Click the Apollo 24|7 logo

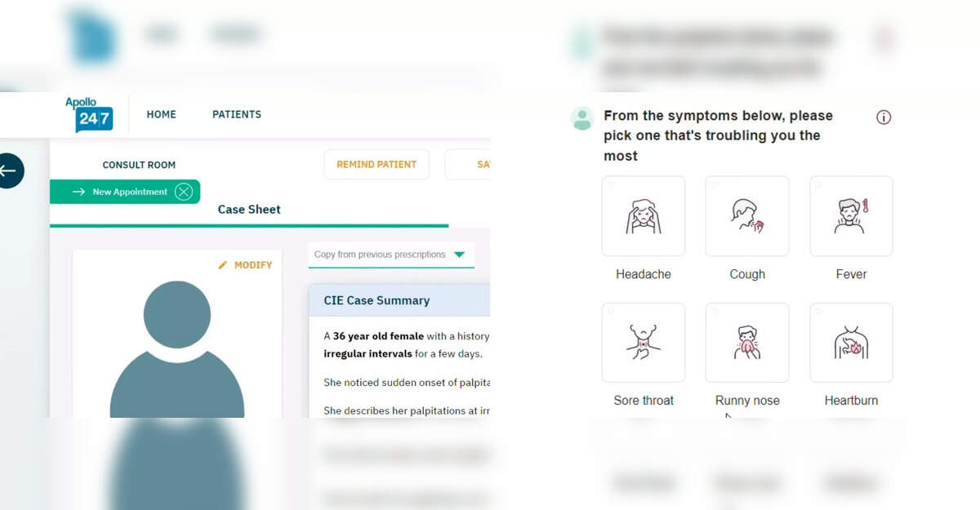[89, 114]
